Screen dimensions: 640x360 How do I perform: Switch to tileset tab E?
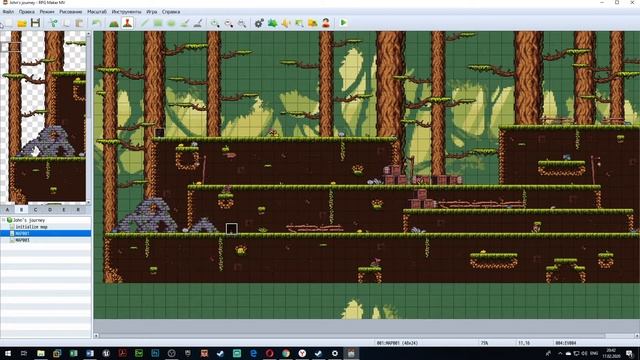[64, 209]
